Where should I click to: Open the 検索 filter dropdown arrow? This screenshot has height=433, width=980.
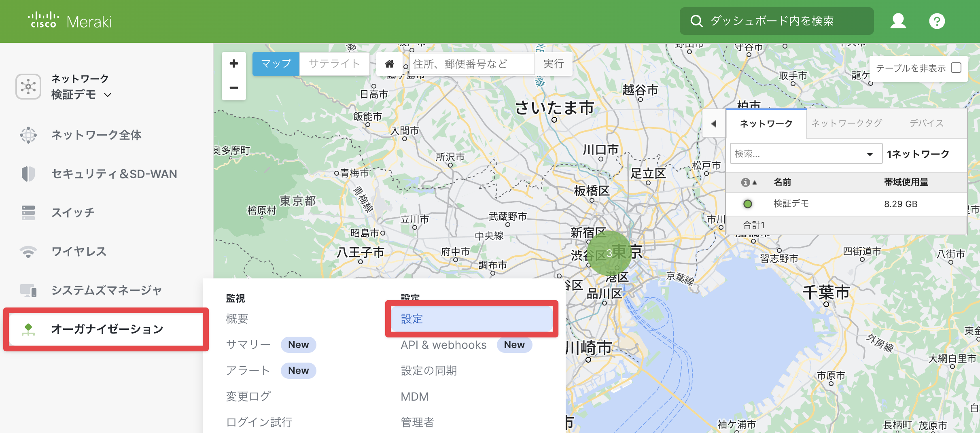(870, 154)
